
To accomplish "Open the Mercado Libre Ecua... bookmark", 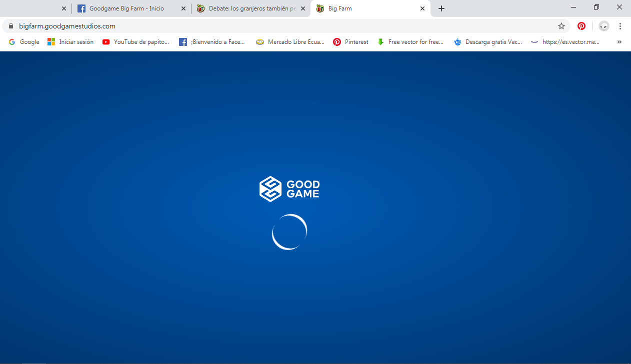I will (290, 42).
